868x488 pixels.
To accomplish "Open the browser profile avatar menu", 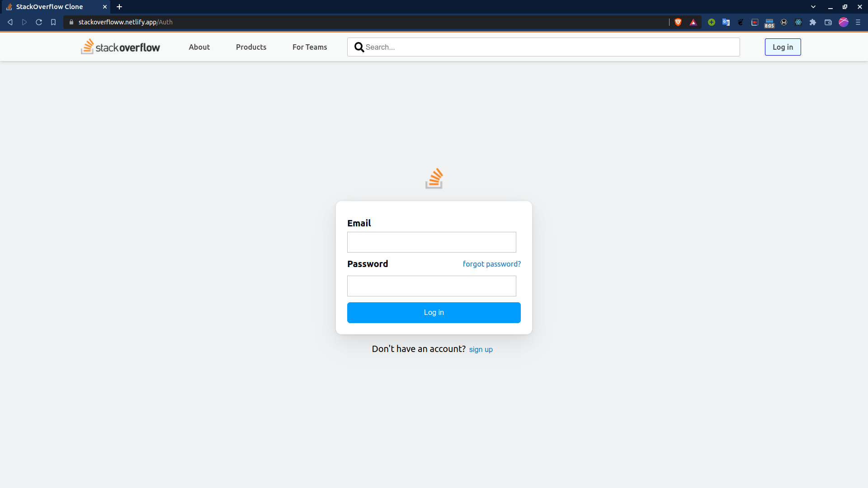I will (x=844, y=22).
